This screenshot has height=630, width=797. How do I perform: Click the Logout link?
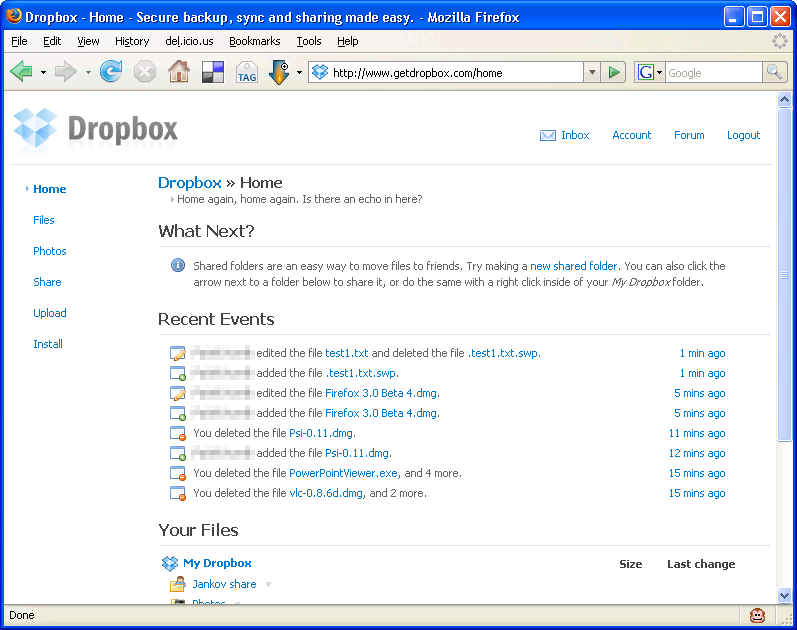tap(743, 135)
